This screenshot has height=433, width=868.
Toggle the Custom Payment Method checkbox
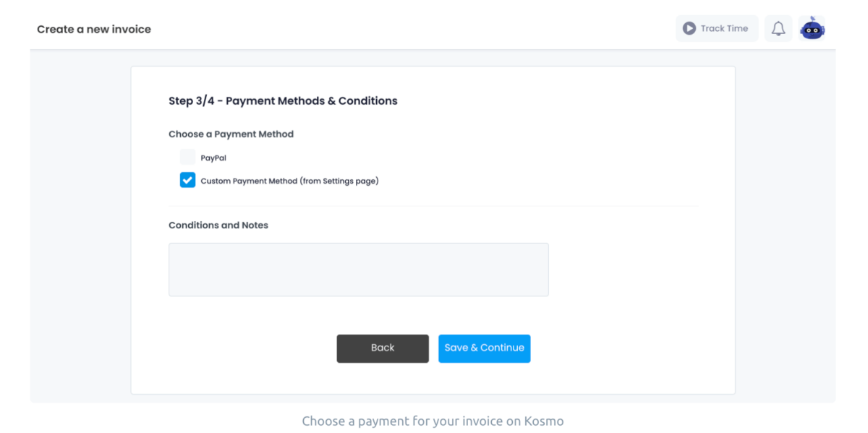[x=187, y=179]
